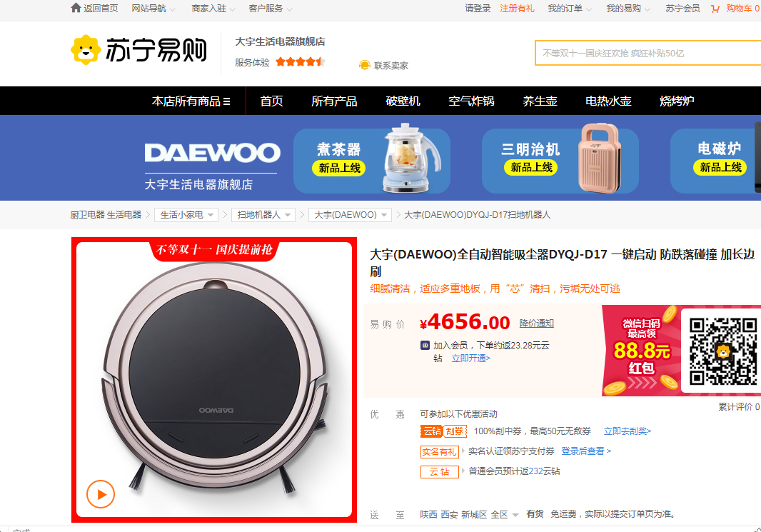The height and width of the screenshot is (532, 761).
Task: Open the 生活小家电 breadcrumb dropdown
Action: pos(186,214)
